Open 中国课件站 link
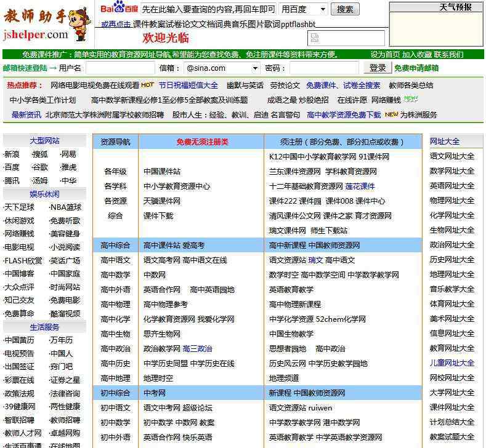The image size is (486, 448). point(162,172)
